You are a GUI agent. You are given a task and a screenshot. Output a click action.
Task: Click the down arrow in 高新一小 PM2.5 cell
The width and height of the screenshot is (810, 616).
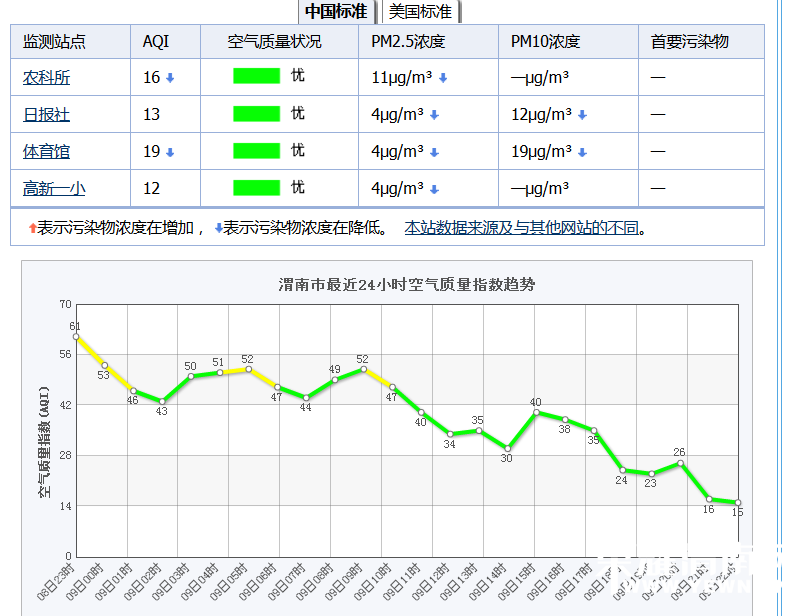coord(434,190)
